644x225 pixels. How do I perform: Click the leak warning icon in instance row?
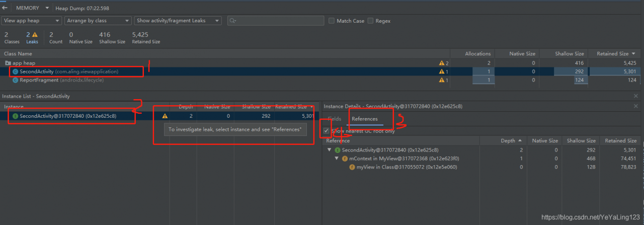pyautogui.click(x=165, y=116)
